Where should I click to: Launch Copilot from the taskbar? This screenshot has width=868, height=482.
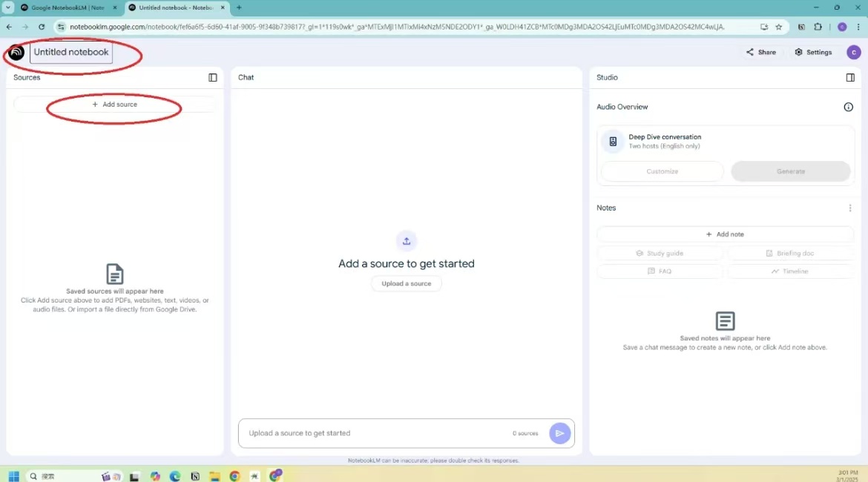pyautogui.click(x=155, y=477)
